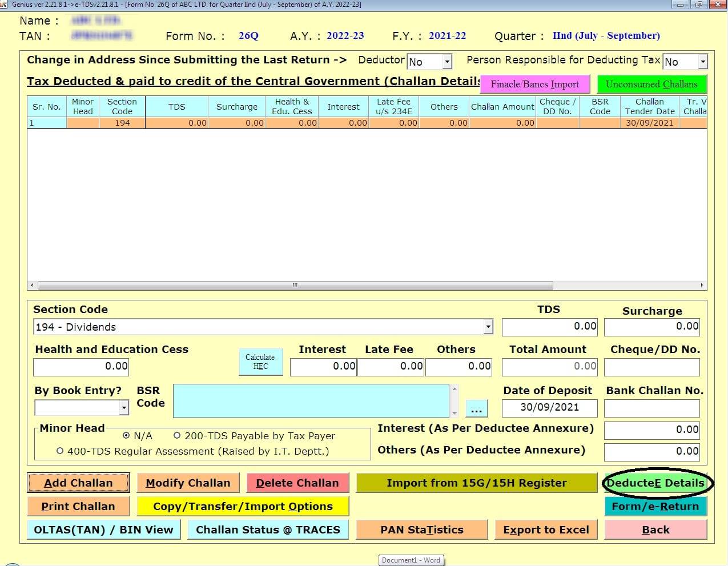View Unconsumed Challans
The width and height of the screenshot is (728, 566).
(651, 84)
